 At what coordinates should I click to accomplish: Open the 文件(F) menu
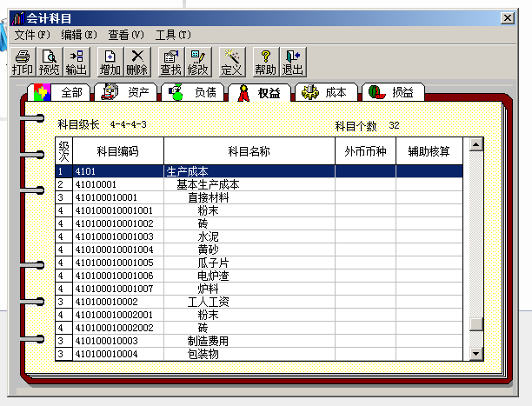click(32, 35)
